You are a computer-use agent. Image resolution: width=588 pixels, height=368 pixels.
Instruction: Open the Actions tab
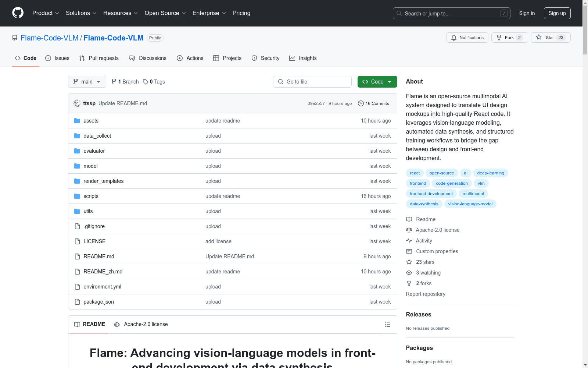point(190,58)
